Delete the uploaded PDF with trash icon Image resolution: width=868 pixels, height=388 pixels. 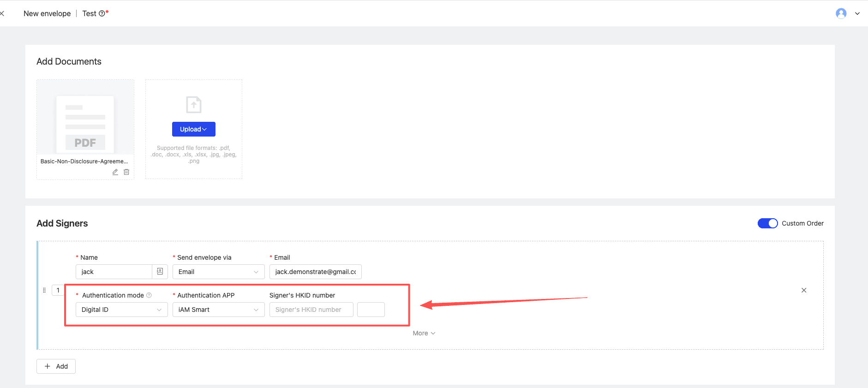(x=126, y=172)
